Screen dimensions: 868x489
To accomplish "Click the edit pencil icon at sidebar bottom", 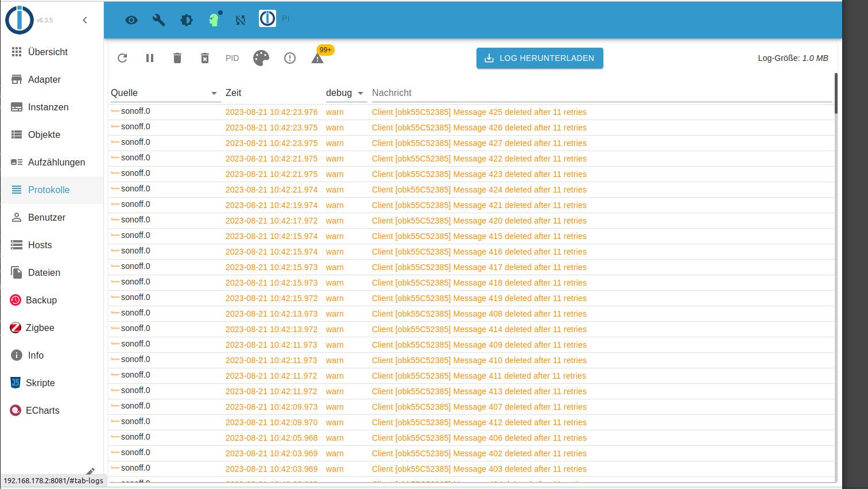I will [x=90, y=472].
